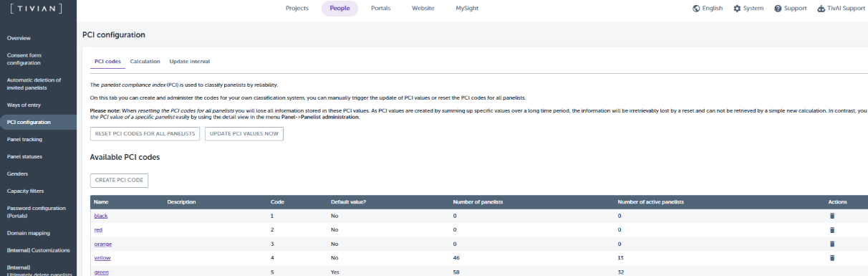Screen dimensions: 868x276
Task: Click the Code column header
Action: coord(277,202)
